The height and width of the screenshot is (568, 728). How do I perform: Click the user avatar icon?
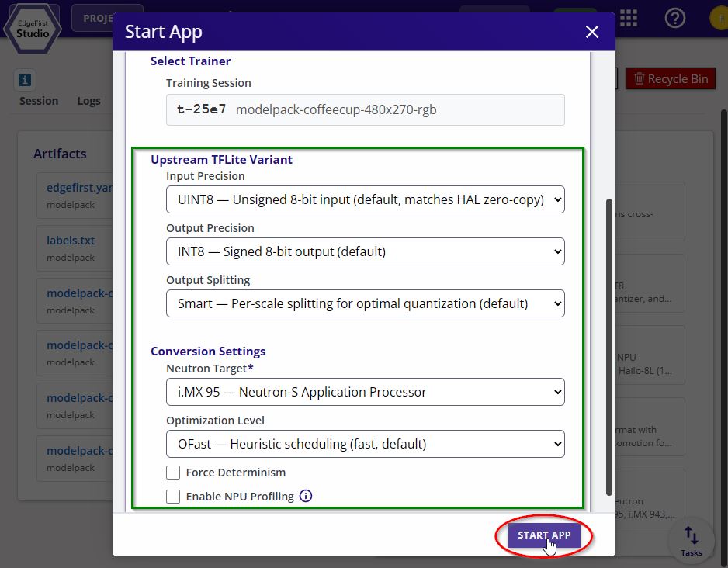(719, 19)
